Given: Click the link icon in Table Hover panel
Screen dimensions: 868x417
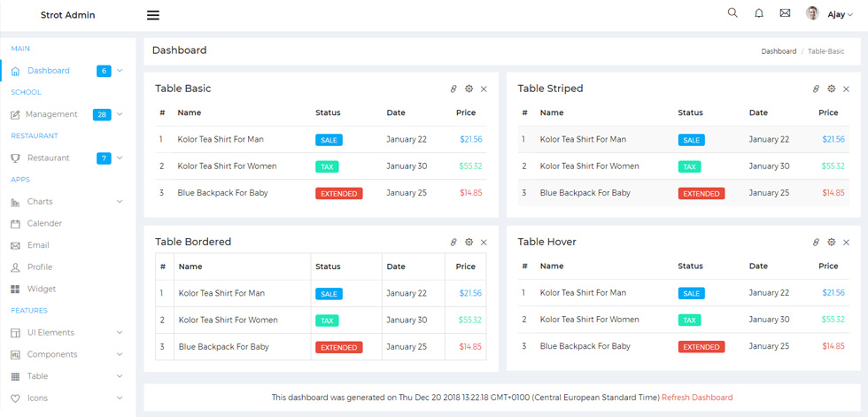Looking at the screenshot, I should [816, 243].
